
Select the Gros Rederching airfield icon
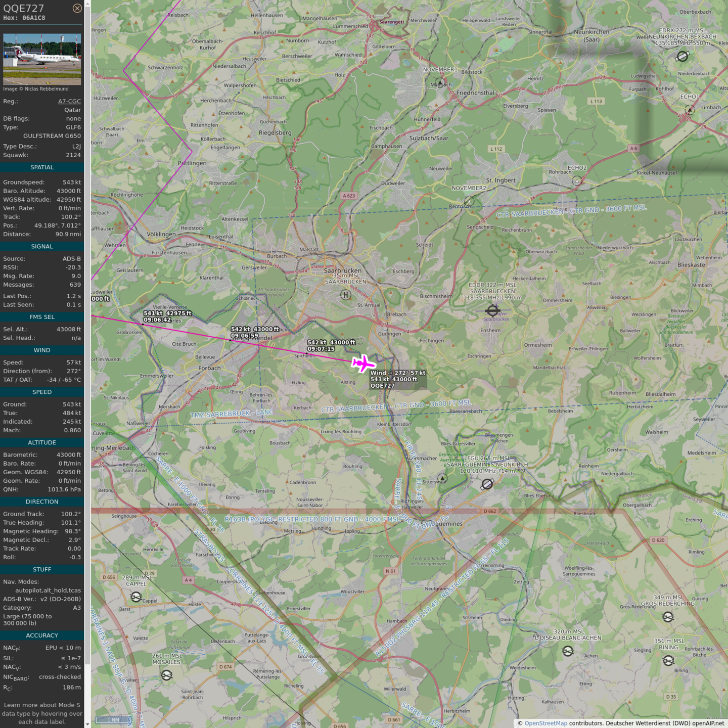[x=668, y=617]
